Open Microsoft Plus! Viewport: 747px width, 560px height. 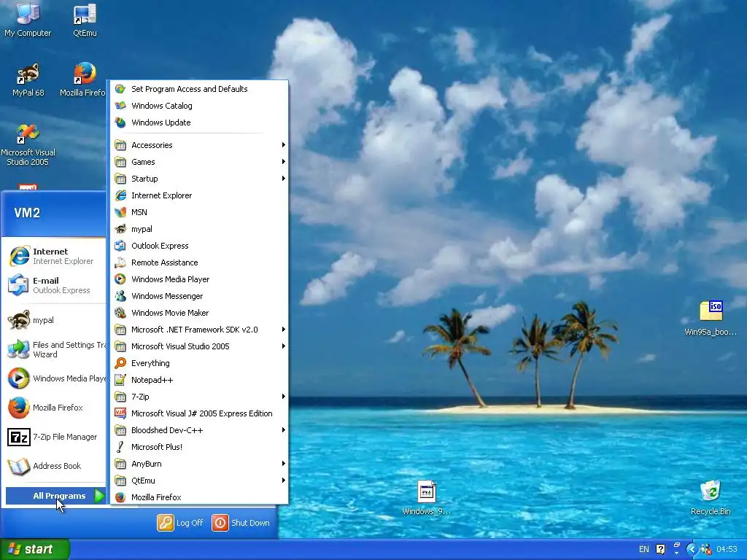(x=199, y=447)
